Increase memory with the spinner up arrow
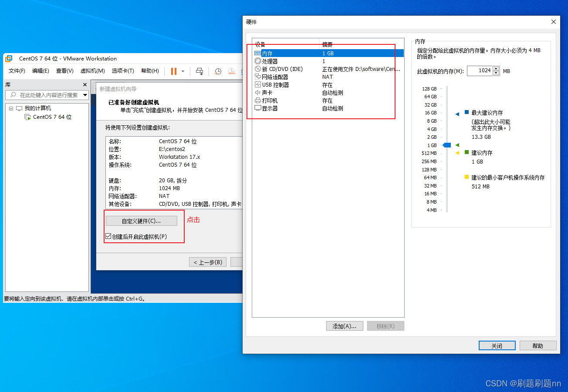This screenshot has width=568, height=392. [x=496, y=68]
